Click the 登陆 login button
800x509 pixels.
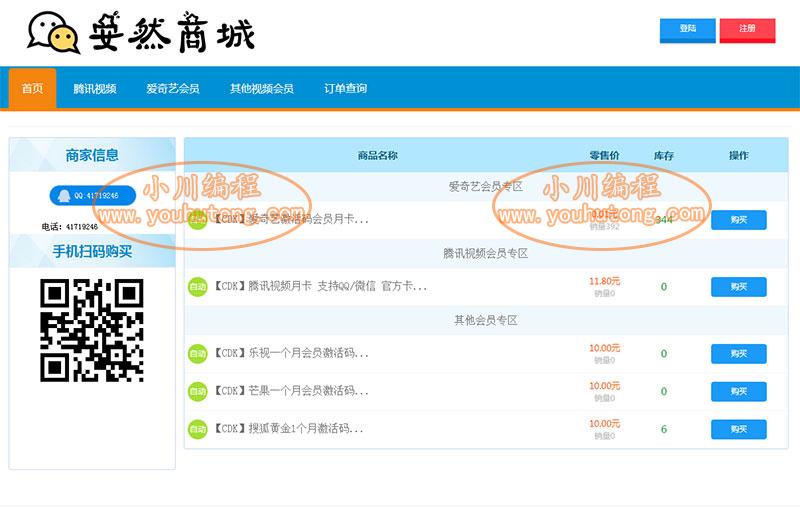tap(687, 30)
